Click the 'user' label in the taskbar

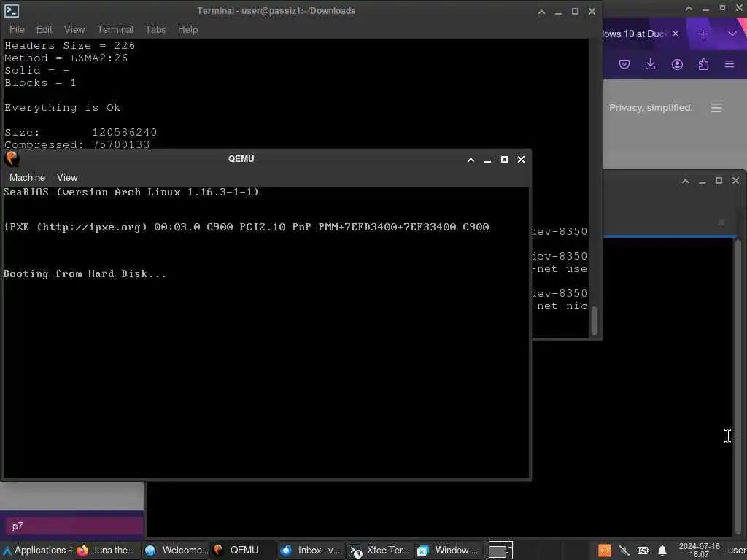737,551
